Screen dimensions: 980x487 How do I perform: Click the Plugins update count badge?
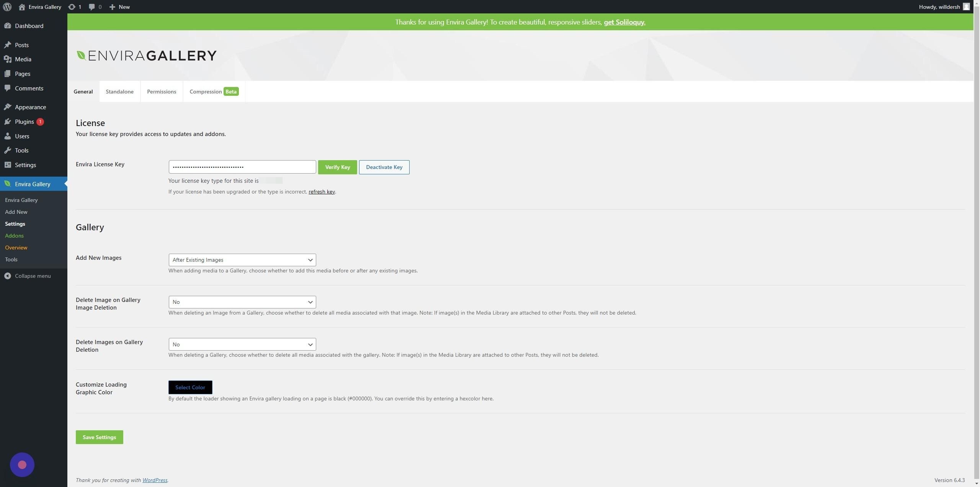tap(40, 122)
